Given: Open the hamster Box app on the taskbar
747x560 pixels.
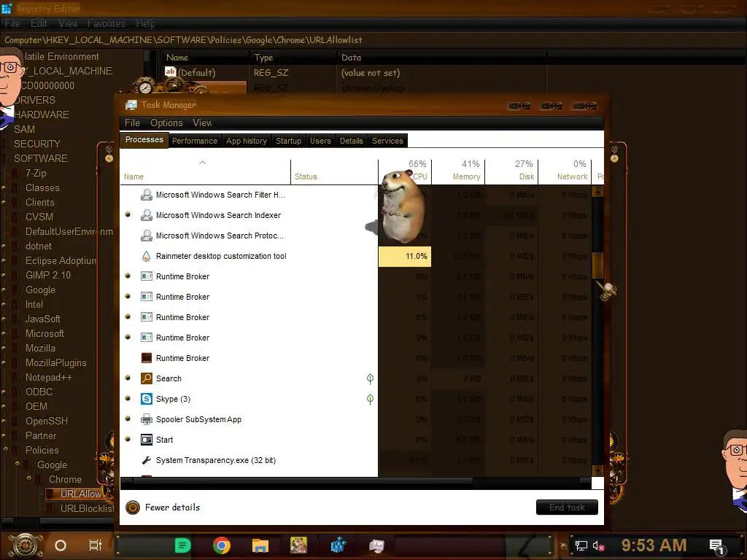Looking at the screenshot, I should (298, 545).
